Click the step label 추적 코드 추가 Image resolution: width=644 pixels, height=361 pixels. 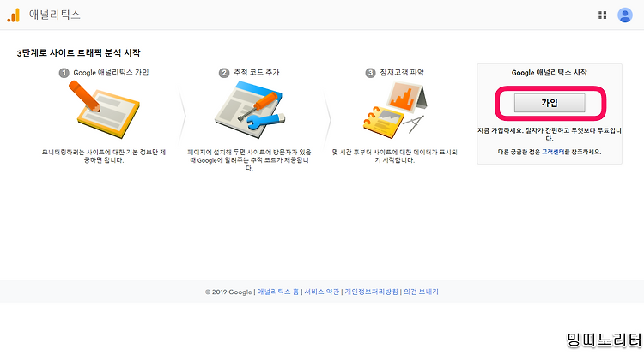(257, 73)
